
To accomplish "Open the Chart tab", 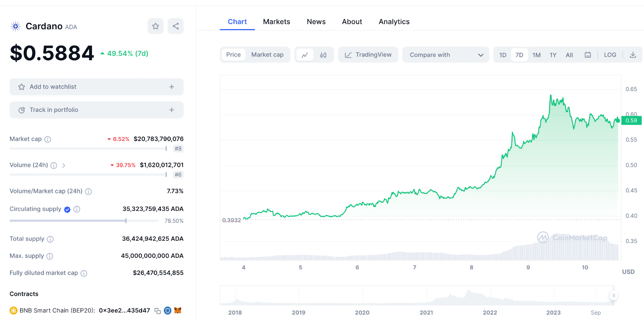I will coord(237,22).
